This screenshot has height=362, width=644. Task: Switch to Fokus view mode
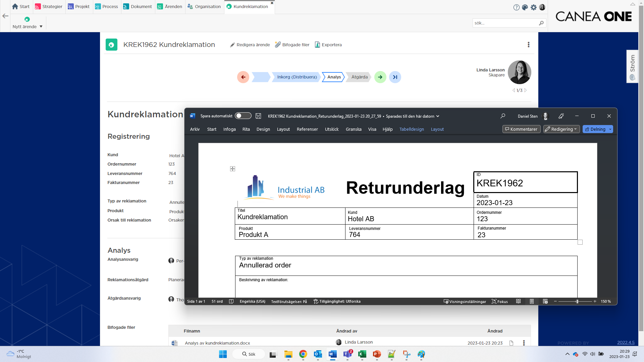500,302
